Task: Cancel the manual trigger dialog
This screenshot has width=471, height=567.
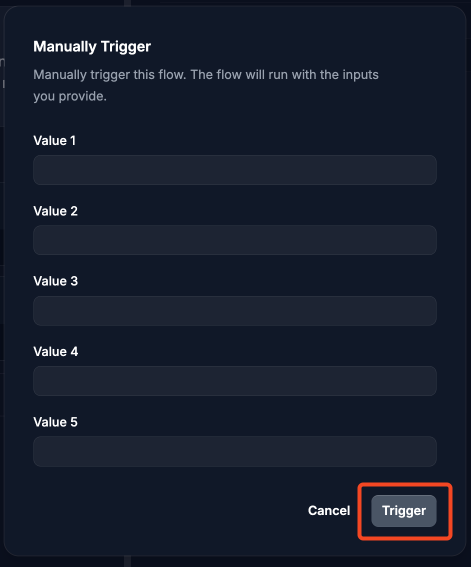Action: coord(329,511)
